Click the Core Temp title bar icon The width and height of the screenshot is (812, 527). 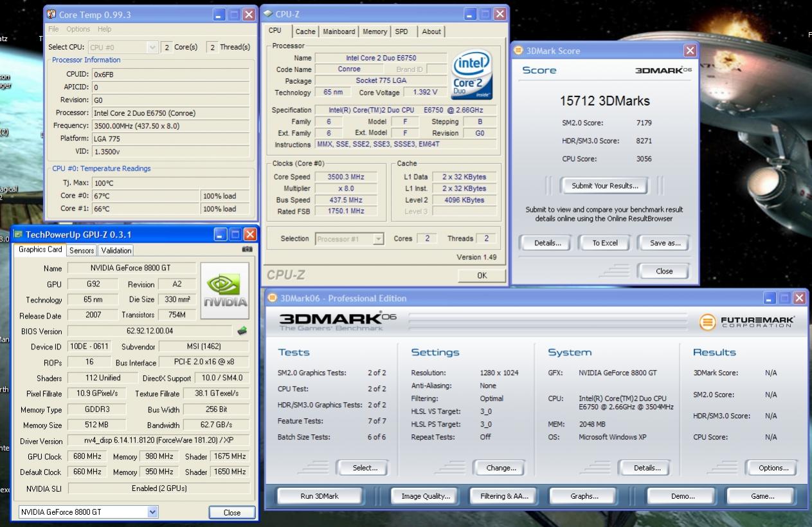pyautogui.click(x=51, y=15)
